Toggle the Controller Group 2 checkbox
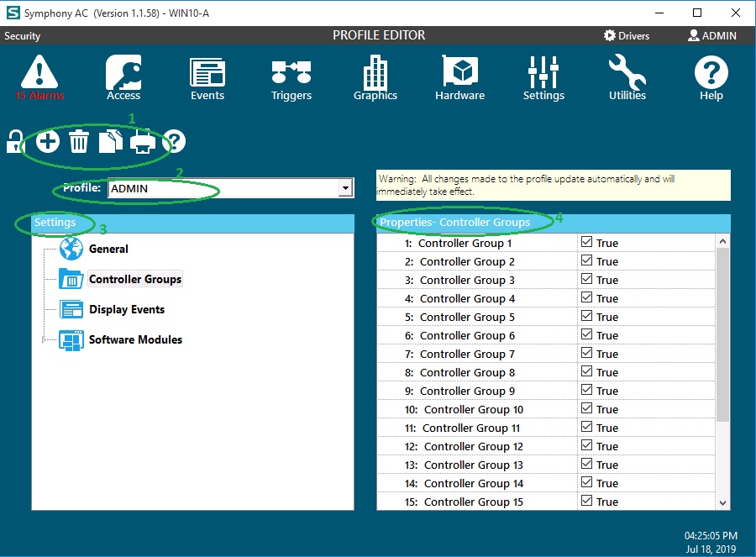 [587, 260]
